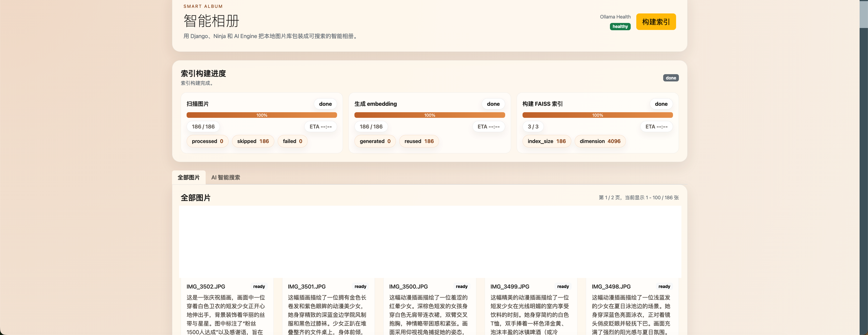Click the done pill in 构建 FAISS 索引 card
Image resolution: width=868 pixels, height=335 pixels.
pos(661,104)
